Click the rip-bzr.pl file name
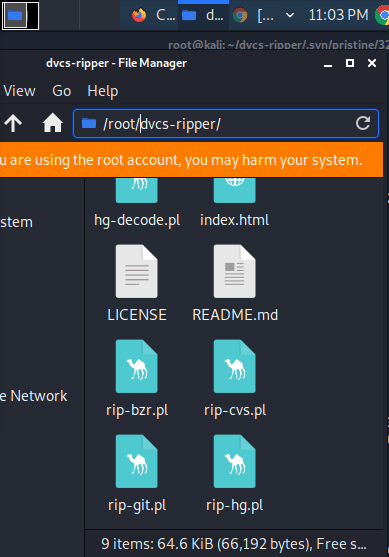 coord(137,411)
